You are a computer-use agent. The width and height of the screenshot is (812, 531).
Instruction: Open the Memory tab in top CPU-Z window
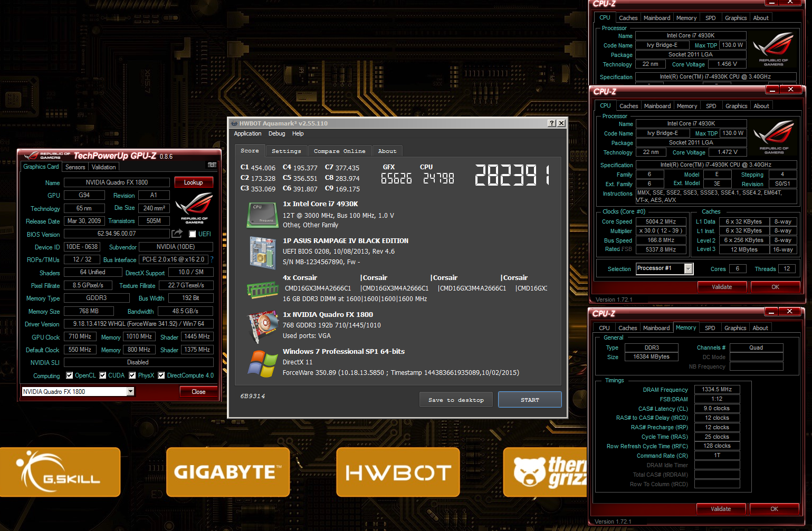point(686,18)
